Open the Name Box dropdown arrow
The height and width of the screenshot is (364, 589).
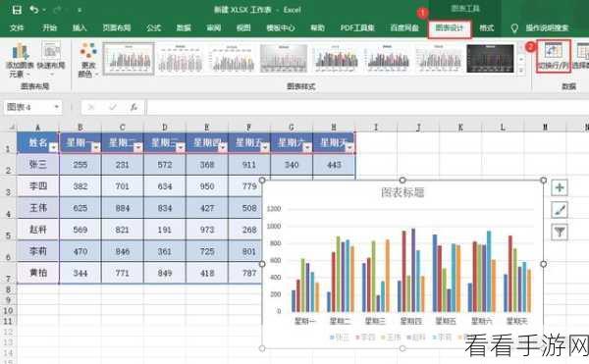point(56,107)
